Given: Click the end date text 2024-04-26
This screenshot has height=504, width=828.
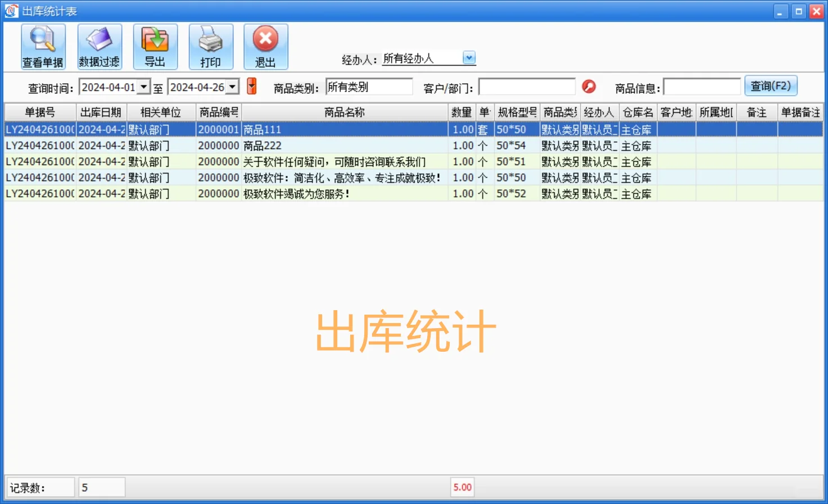Looking at the screenshot, I should pyautogui.click(x=197, y=87).
